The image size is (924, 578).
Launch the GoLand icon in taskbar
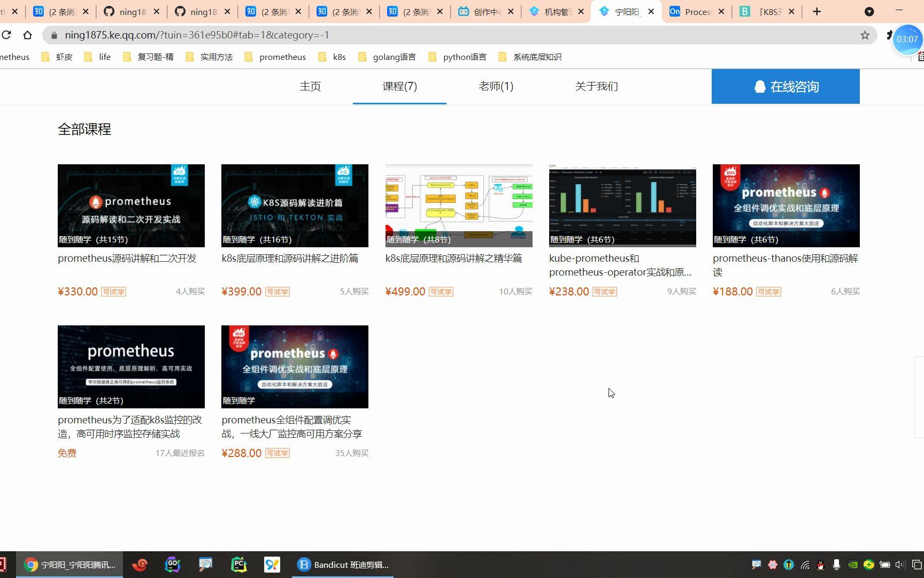pos(172,565)
